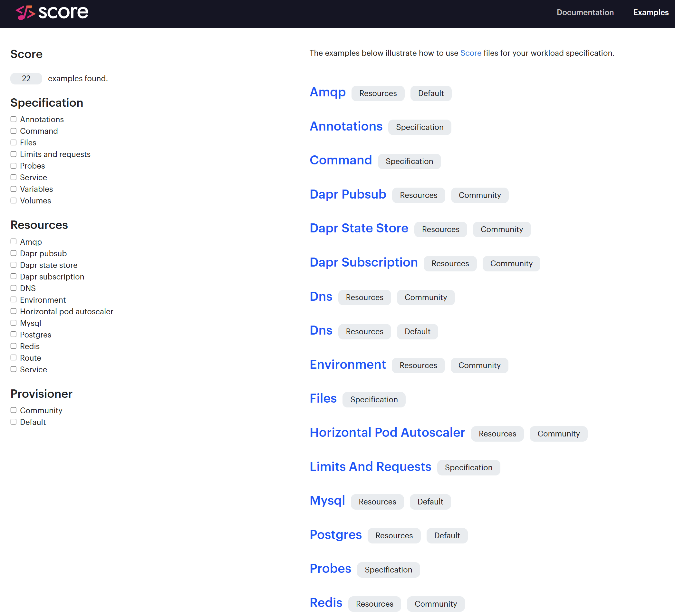Image resolution: width=675 pixels, height=616 pixels.
Task: Click Community tag beside Environment
Action: pos(479,366)
